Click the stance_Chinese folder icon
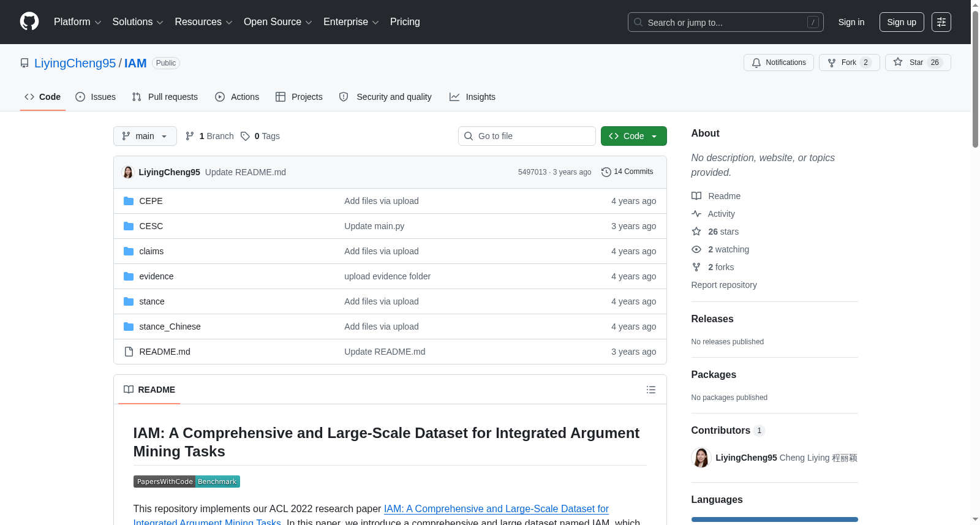Image resolution: width=980 pixels, height=525 pixels. [129, 327]
